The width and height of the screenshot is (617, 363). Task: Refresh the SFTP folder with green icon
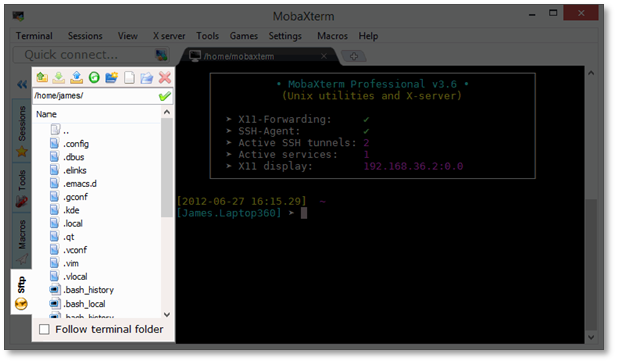point(94,77)
